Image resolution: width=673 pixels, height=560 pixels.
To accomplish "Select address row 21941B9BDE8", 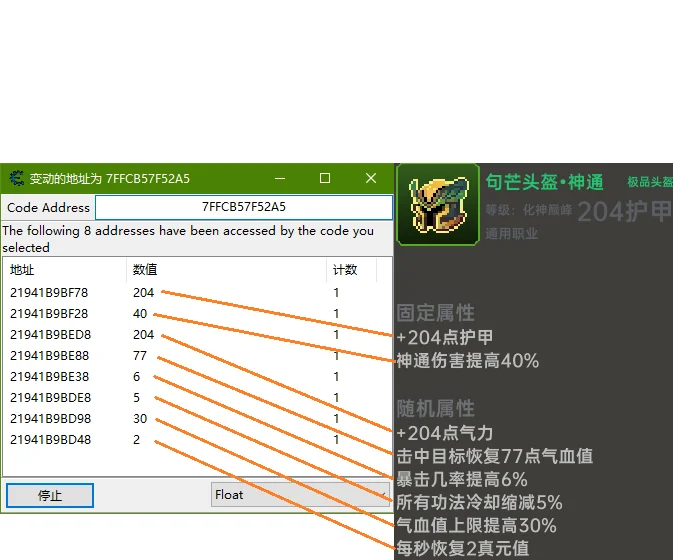I will [x=49, y=398].
